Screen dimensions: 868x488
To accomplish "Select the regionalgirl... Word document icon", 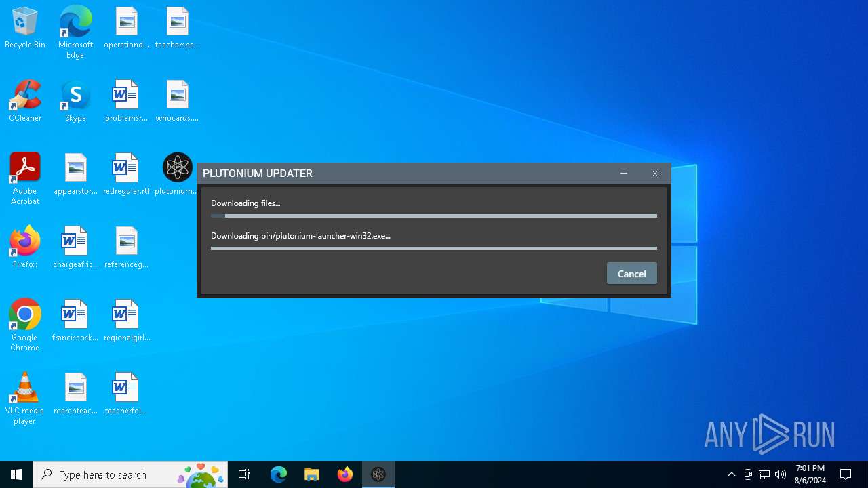I will pyautogui.click(x=126, y=321).
